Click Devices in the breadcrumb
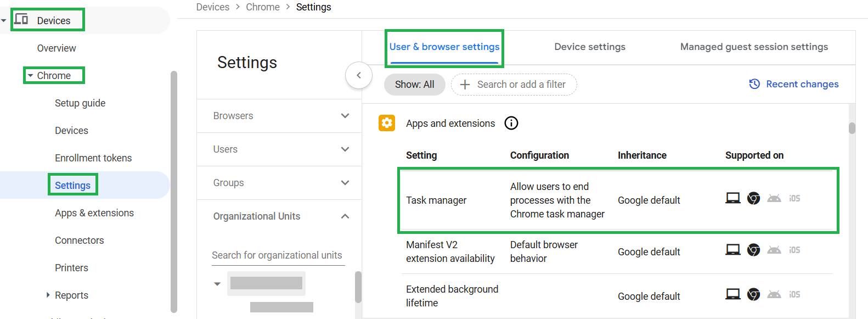This screenshot has height=319, width=868. pos(213,7)
